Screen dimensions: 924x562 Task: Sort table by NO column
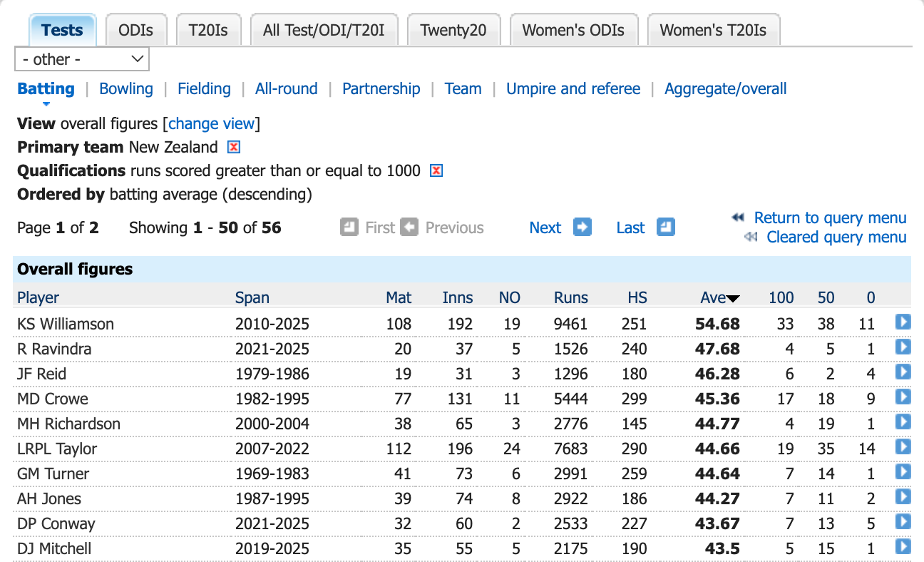pos(510,297)
